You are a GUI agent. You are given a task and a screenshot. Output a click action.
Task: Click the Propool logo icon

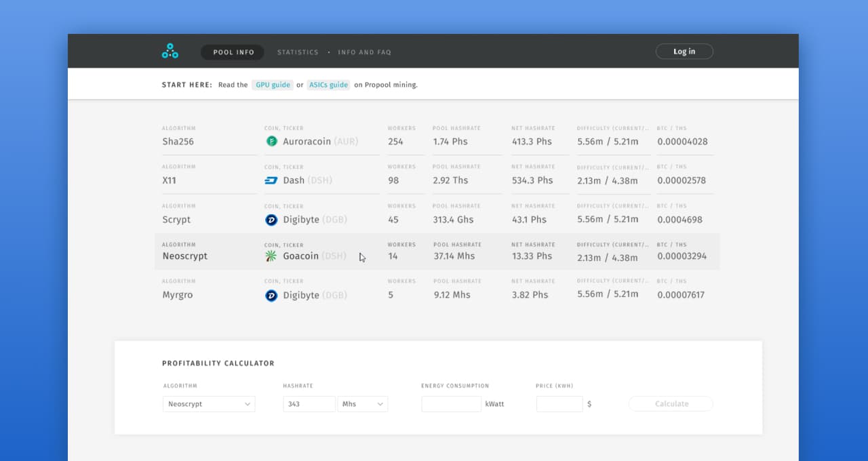click(170, 50)
